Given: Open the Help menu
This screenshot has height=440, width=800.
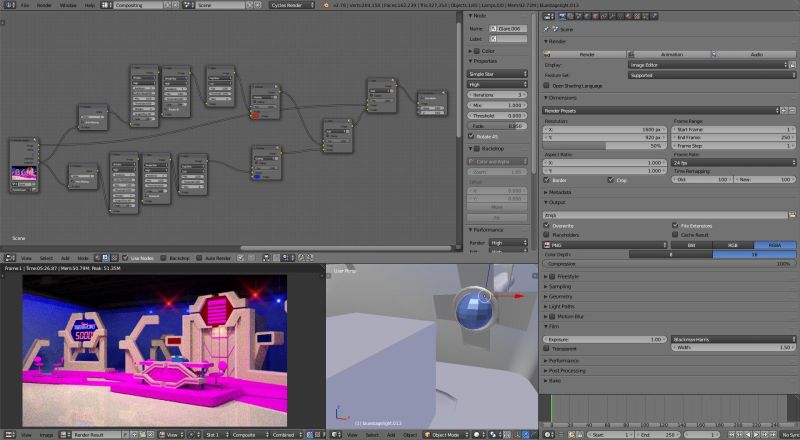Looking at the screenshot, I should point(89,5).
